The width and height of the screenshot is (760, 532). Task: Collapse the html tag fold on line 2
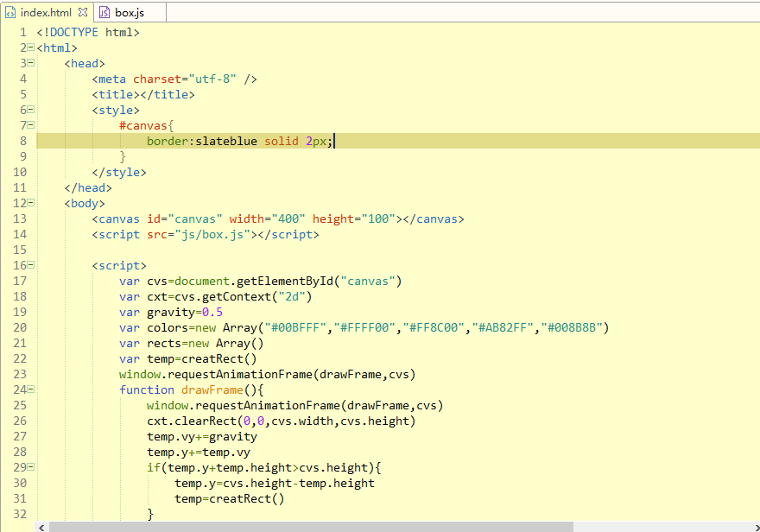(31, 47)
